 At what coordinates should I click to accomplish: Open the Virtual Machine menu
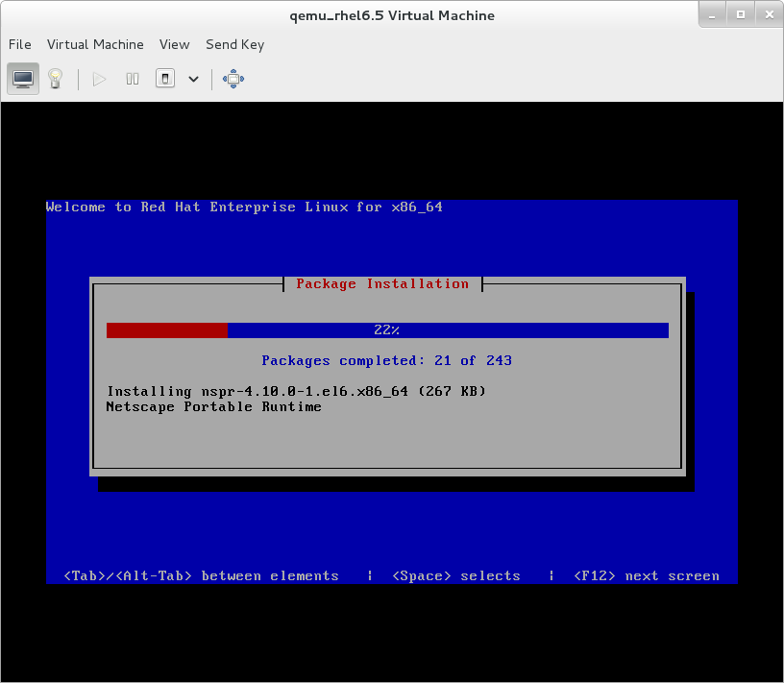pyautogui.click(x=95, y=44)
